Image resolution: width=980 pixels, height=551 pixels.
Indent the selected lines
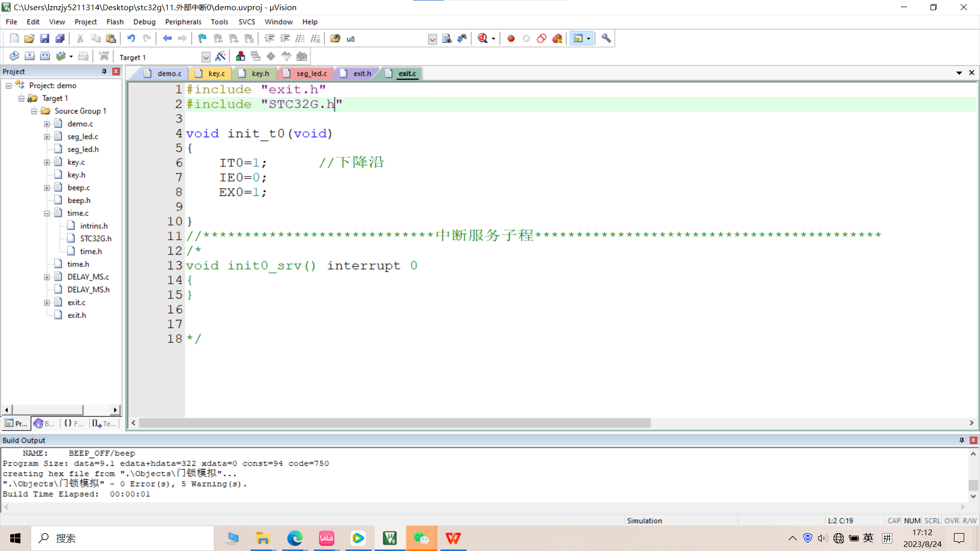[x=269, y=38]
